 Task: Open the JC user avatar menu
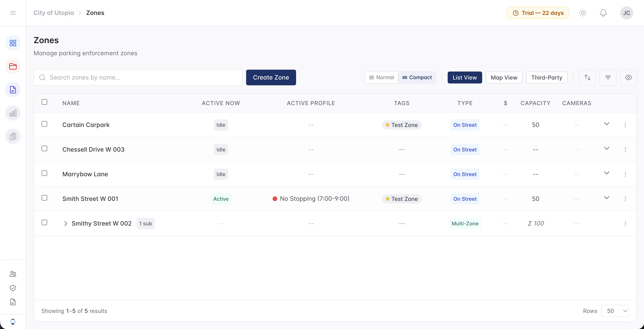[626, 13]
